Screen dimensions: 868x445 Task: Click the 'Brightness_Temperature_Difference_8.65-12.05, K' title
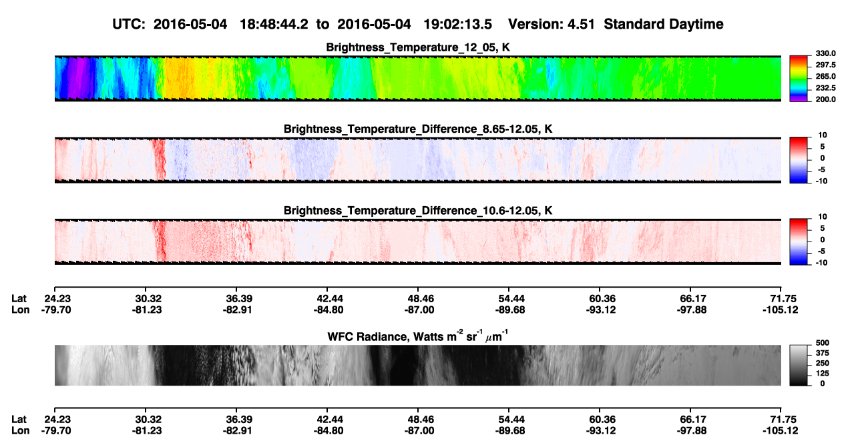coord(418,128)
